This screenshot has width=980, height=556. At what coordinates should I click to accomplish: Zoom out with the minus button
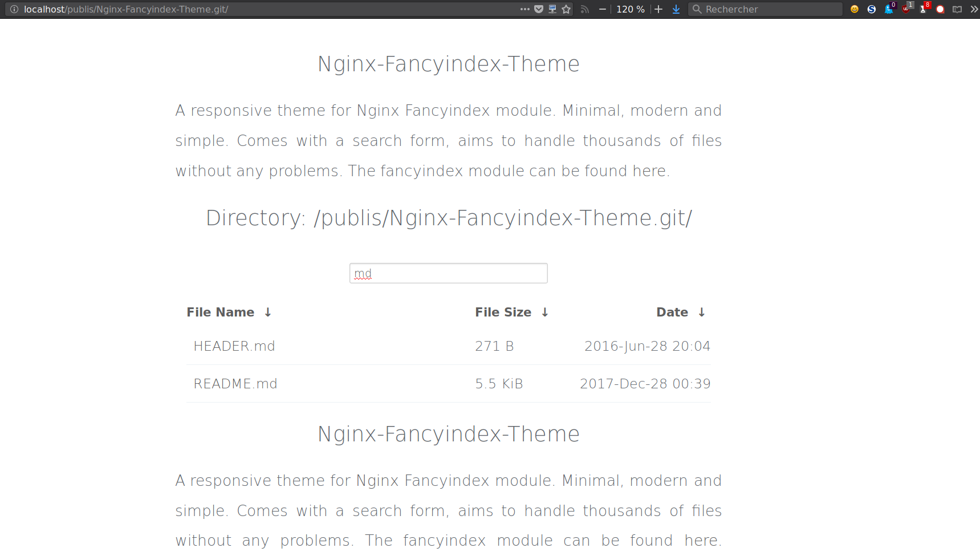(x=602, y=9)
